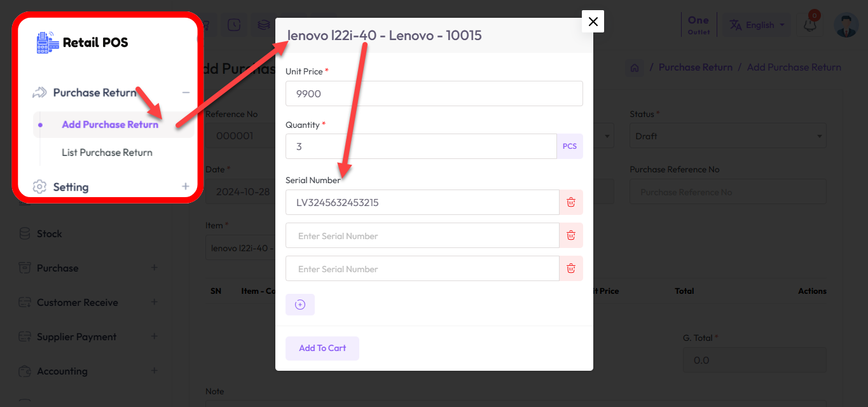Viewport: 868px width, 407px height.
Task: Open List Purchase Return page
Action: 107,153
